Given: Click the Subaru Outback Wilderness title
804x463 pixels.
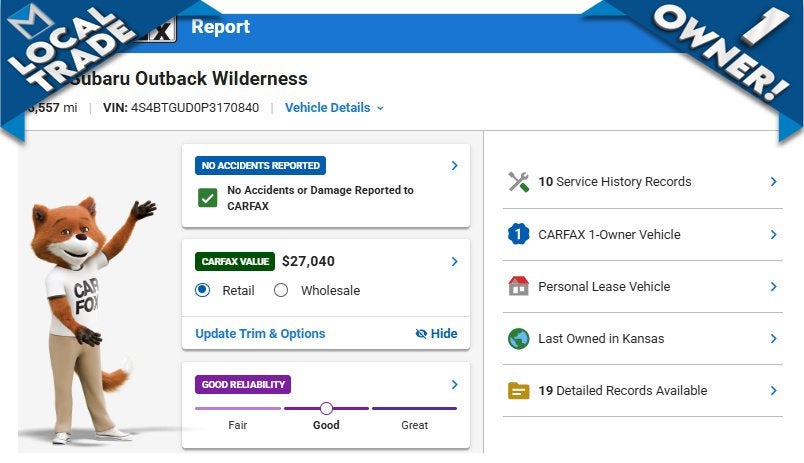Looking at the screenshot, I should pyautogui.click(x=190, y=78).
